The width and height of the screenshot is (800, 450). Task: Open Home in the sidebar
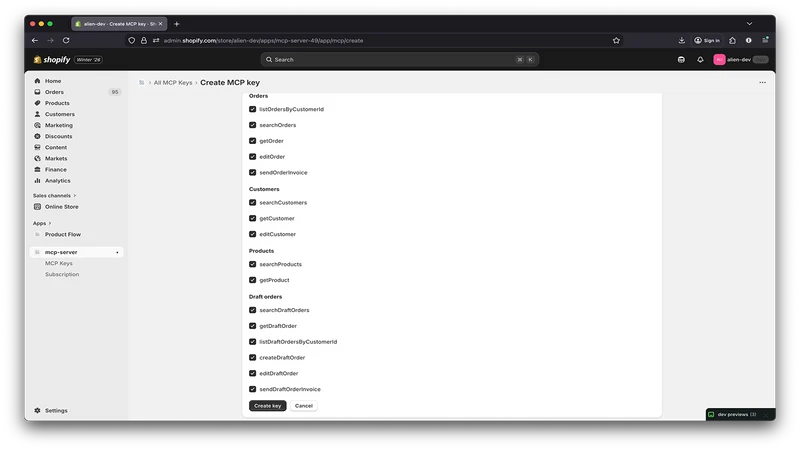[x=53, y=81]
